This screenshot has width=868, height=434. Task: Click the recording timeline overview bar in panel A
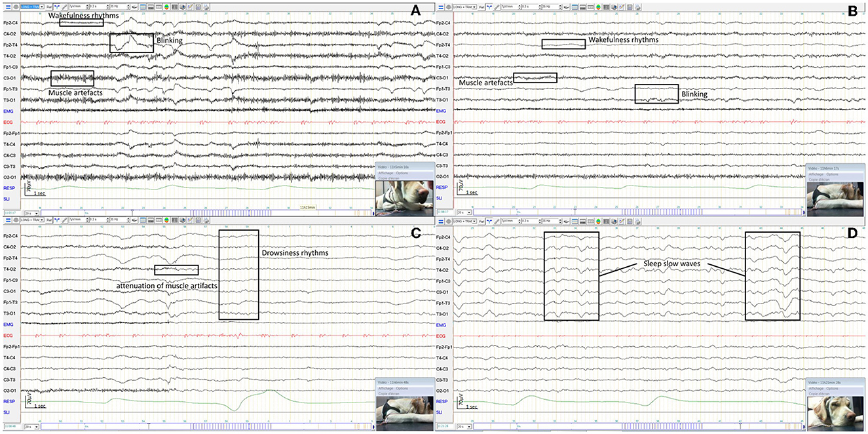click(206, 213)
